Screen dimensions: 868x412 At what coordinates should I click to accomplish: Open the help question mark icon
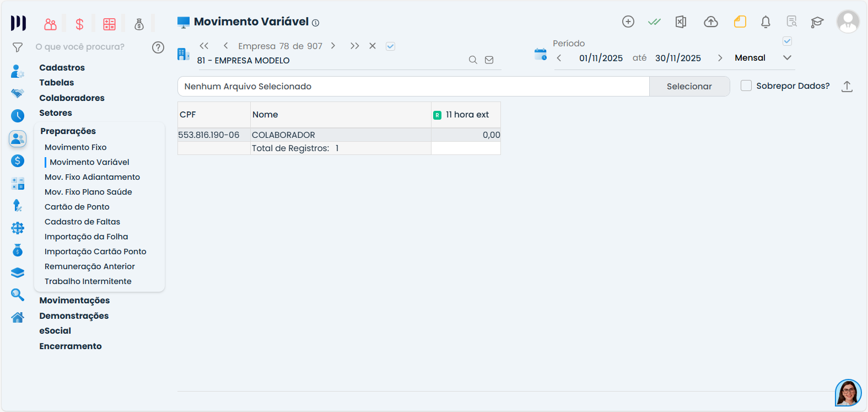pos(158,47)
